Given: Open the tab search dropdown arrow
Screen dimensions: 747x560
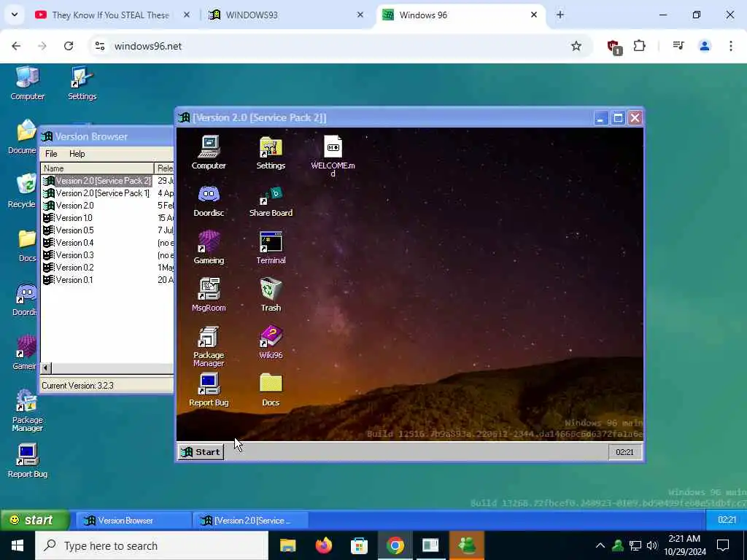Looking at the screenshot, I should (15, 15).
